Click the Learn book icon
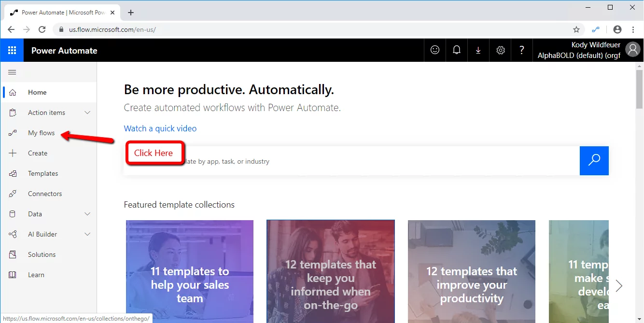Image resolution: width=644 pixels, height=323 pixels. click(x=13, y=275)
